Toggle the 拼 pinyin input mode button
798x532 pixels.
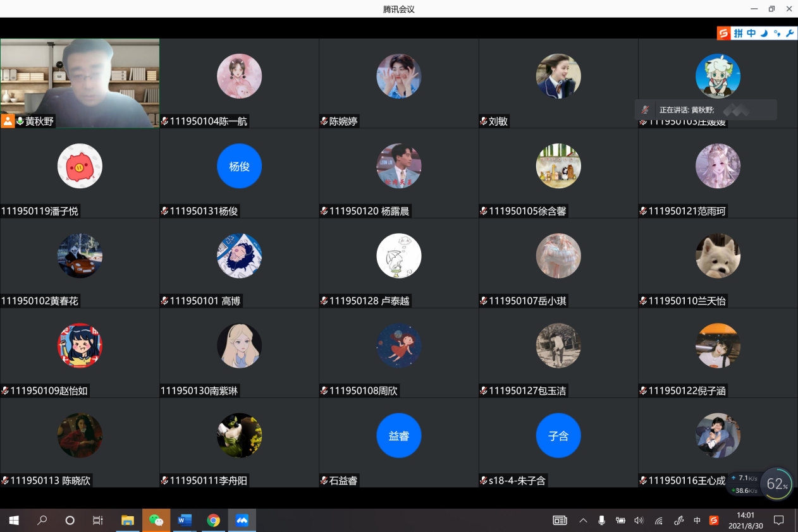[x=738, y=33]
